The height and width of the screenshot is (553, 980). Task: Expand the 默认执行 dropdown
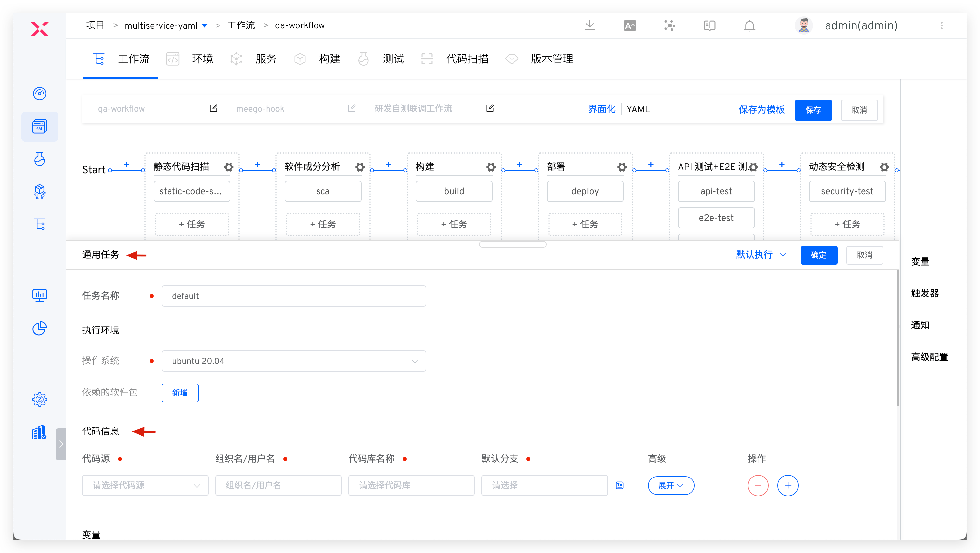point(760,255)
